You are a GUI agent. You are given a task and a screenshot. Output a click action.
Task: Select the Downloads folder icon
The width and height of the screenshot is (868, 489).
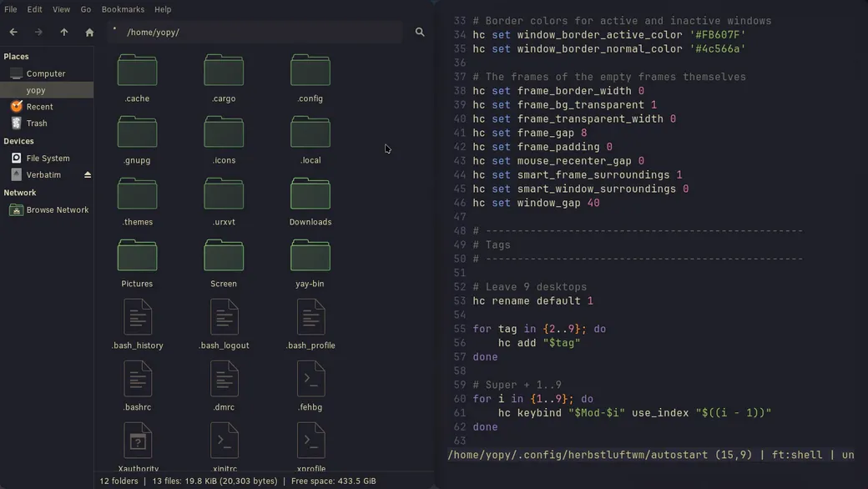[310, 194]
